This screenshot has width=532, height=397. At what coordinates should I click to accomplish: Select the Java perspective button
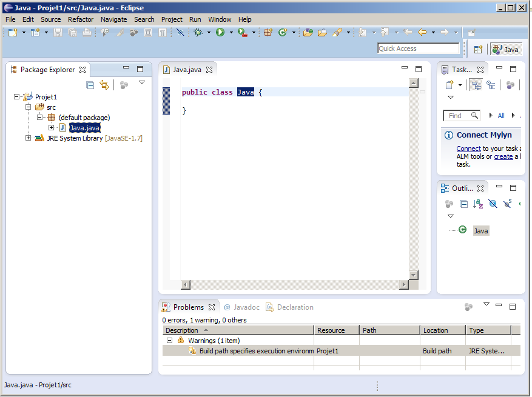(507, 49)
